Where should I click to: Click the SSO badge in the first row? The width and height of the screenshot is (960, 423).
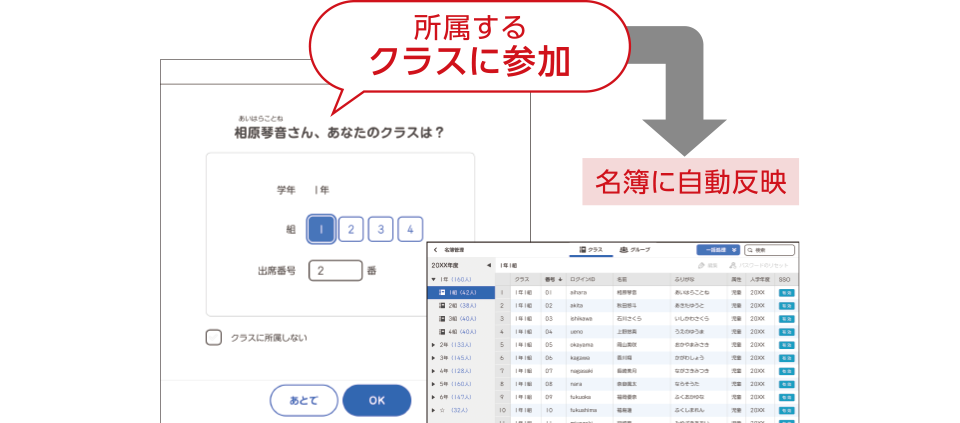(x=786, y=292)
